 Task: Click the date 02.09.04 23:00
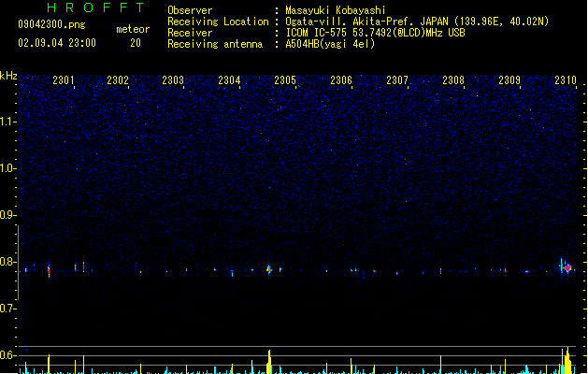(57, 43)
